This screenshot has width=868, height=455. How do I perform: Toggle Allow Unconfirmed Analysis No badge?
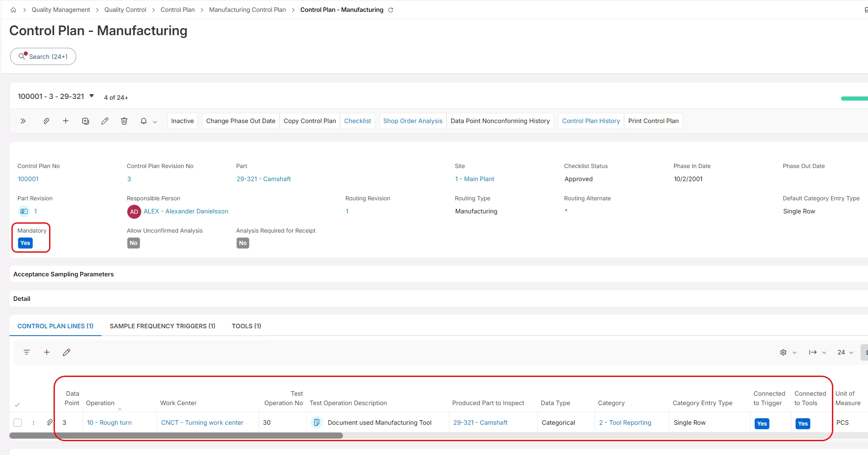pyautogui.click(x=133, y=243)
